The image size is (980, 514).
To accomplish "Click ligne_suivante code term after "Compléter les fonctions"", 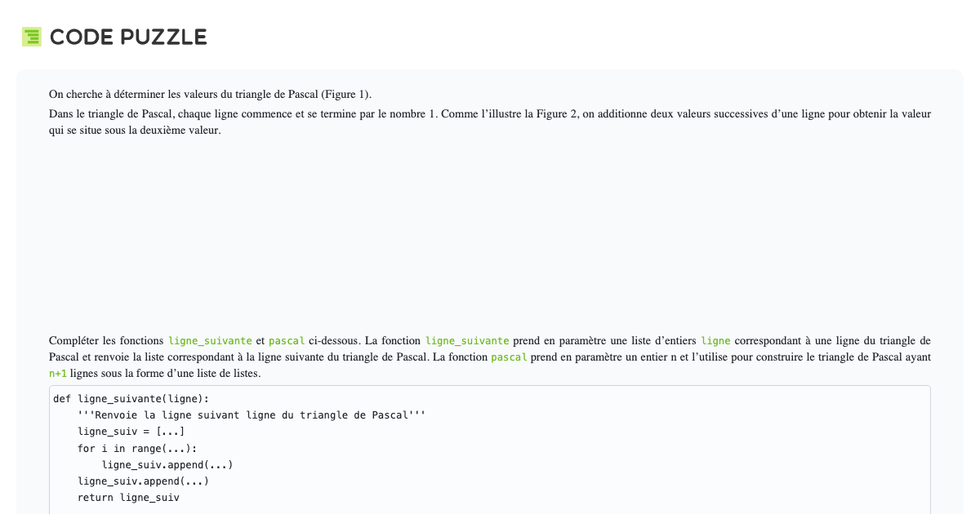I will click(x=210, y=340).
